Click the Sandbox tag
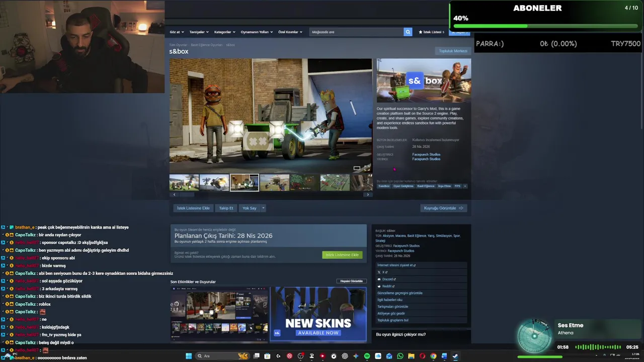644x362 pixels. [x=384, y=186]
